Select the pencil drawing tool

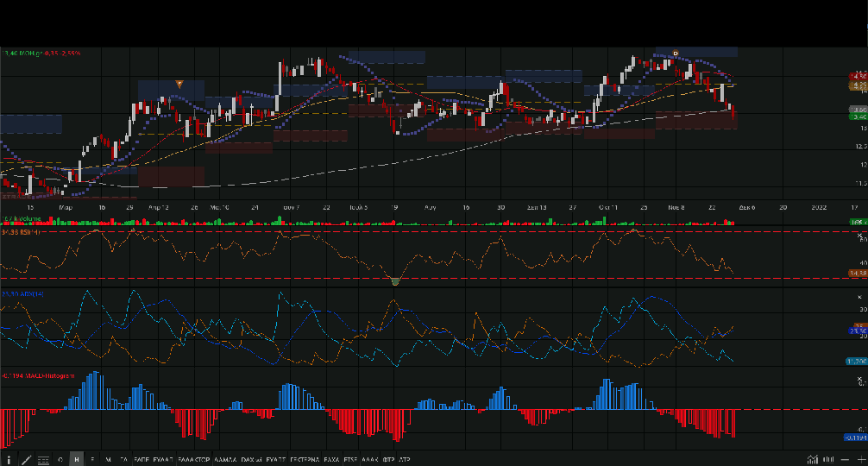pyautogui.click(x=27, y=460)
